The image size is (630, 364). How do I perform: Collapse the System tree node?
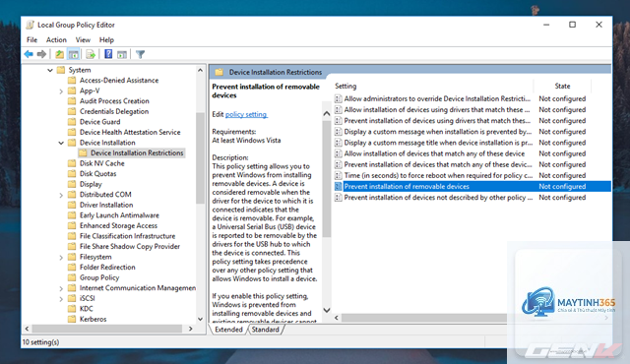50,70
